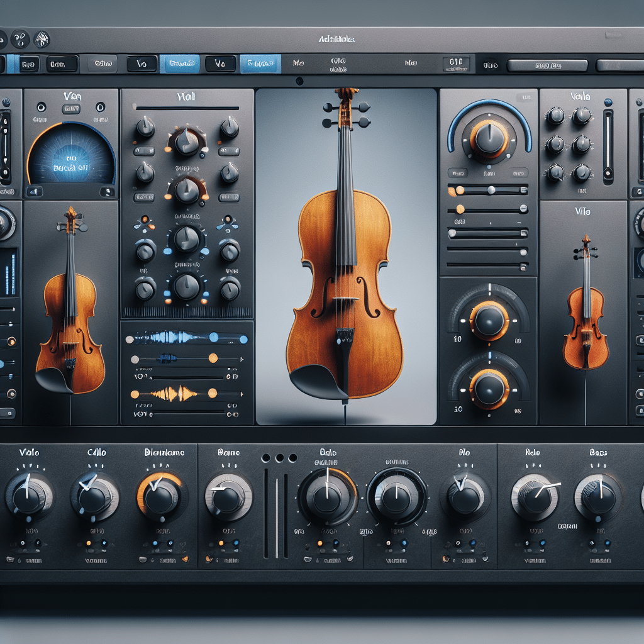Click the Rale knob in the bottom strip
Viewport: 644px width, 644px height.
click(x=535, y=498)
